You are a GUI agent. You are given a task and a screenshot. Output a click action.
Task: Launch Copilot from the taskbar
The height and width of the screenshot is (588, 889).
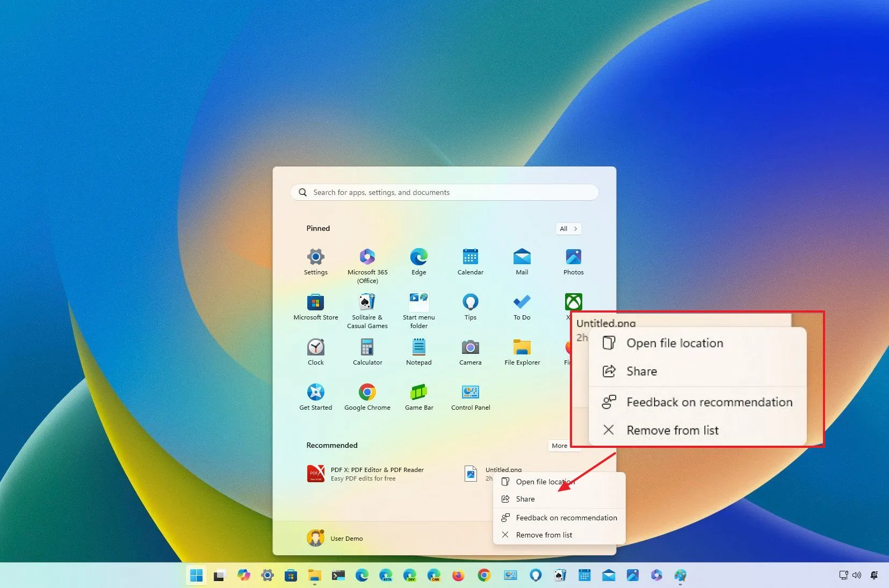[244, 576]
